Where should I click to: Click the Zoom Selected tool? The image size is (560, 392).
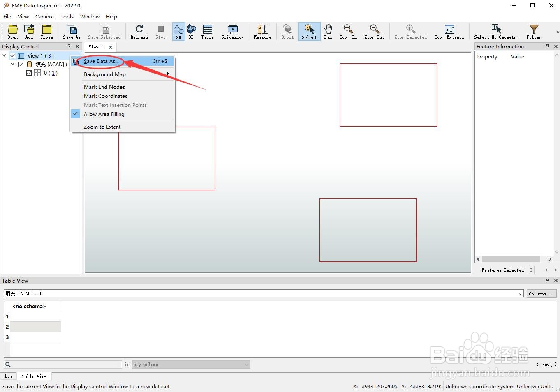[x=410, y=32]
